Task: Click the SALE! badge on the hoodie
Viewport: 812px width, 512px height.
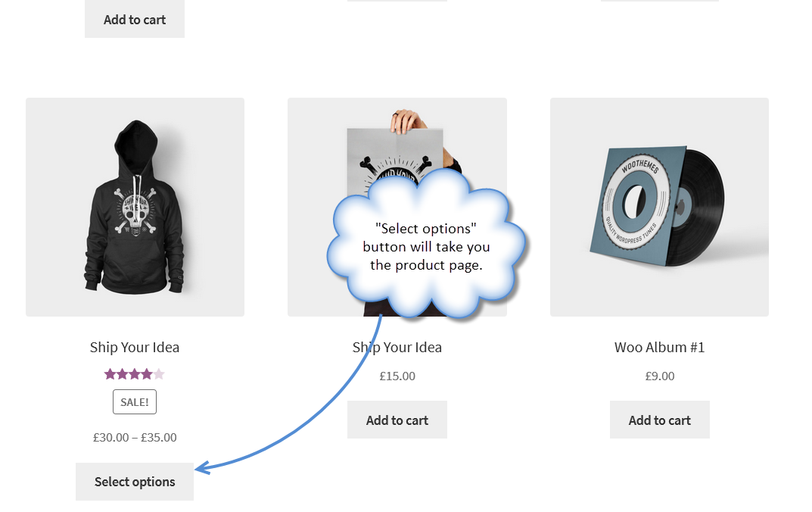Action: coord(134,401)
